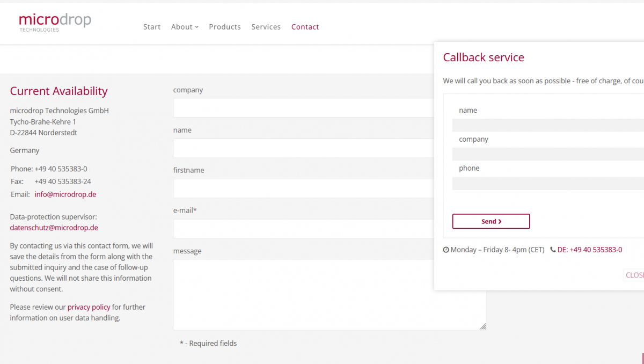Call the DE: +49 40 535383-0 link
The height and width of the screenshot is (364, 644).
(x=590, y=250)
